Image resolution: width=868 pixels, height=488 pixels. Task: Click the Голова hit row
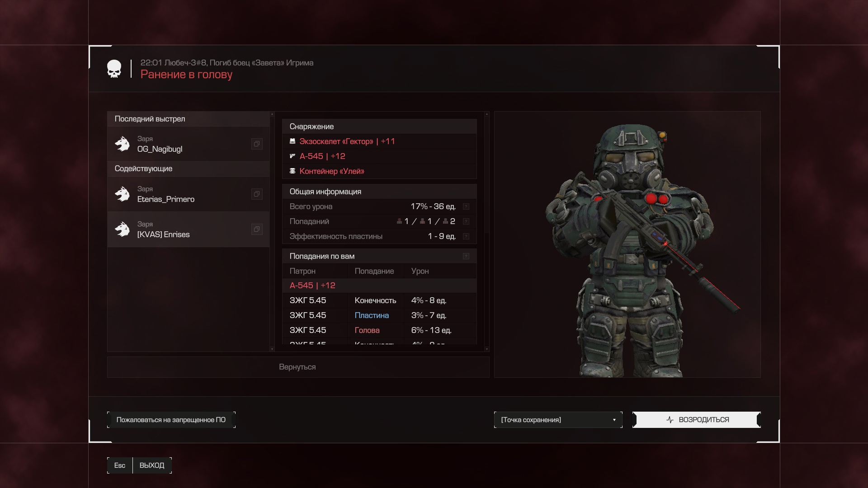click(x=379, y=330)
